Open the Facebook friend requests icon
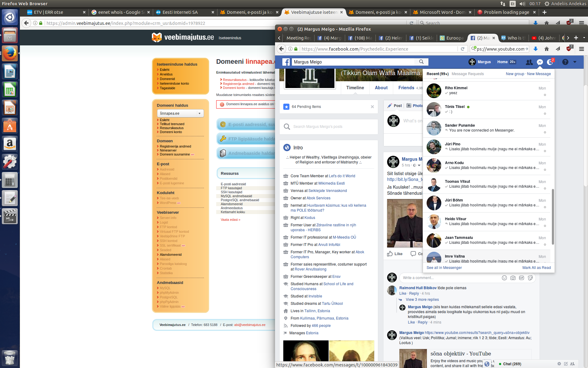Screen dimensions: 588x368 [529, 62]
